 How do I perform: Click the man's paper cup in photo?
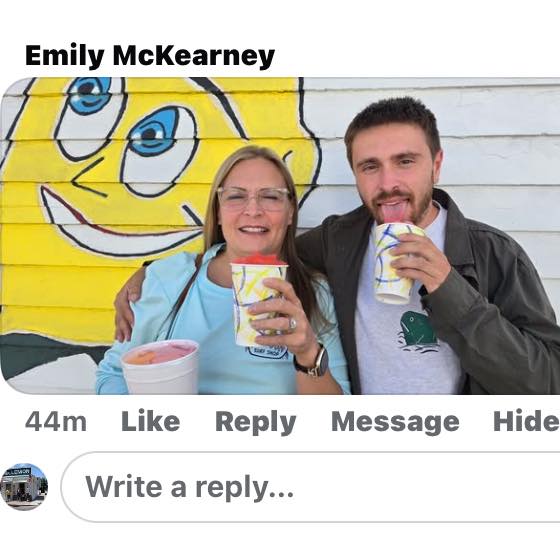click(x=395, y=262)
